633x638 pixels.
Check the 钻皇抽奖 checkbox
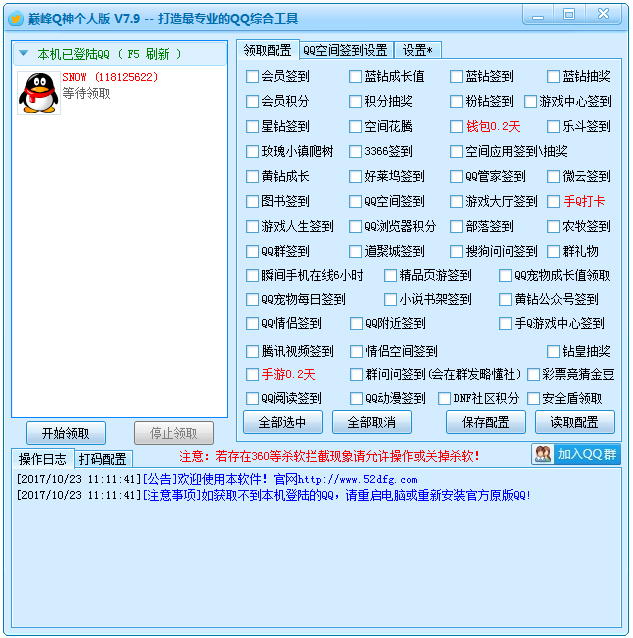point(553,351)
